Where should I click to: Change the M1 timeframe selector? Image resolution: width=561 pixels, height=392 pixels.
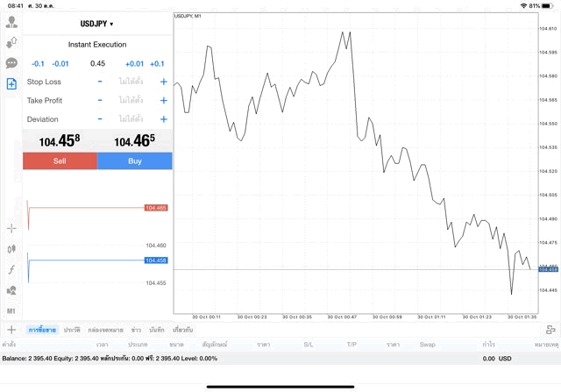pyautogui.click(x=11, y=310)
